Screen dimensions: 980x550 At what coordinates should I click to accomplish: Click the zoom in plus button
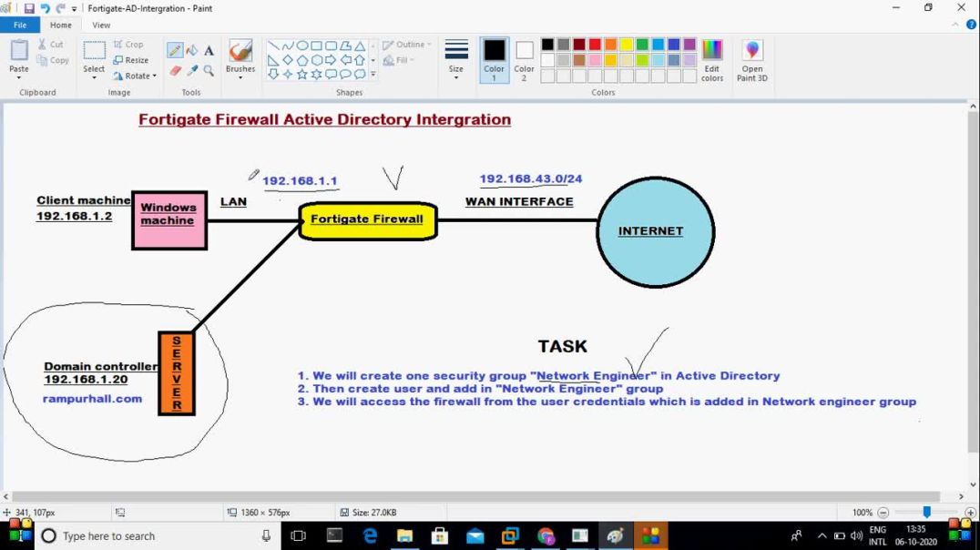pos(970,513)
